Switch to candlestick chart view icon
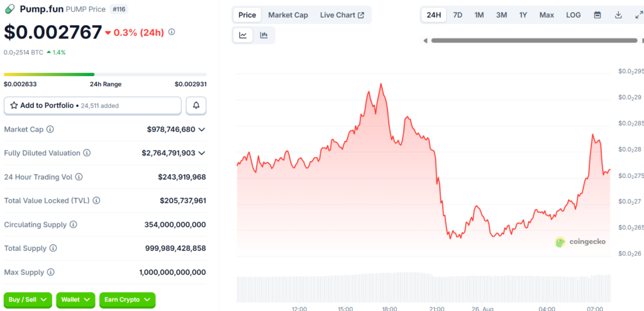 tap(264, 35)
